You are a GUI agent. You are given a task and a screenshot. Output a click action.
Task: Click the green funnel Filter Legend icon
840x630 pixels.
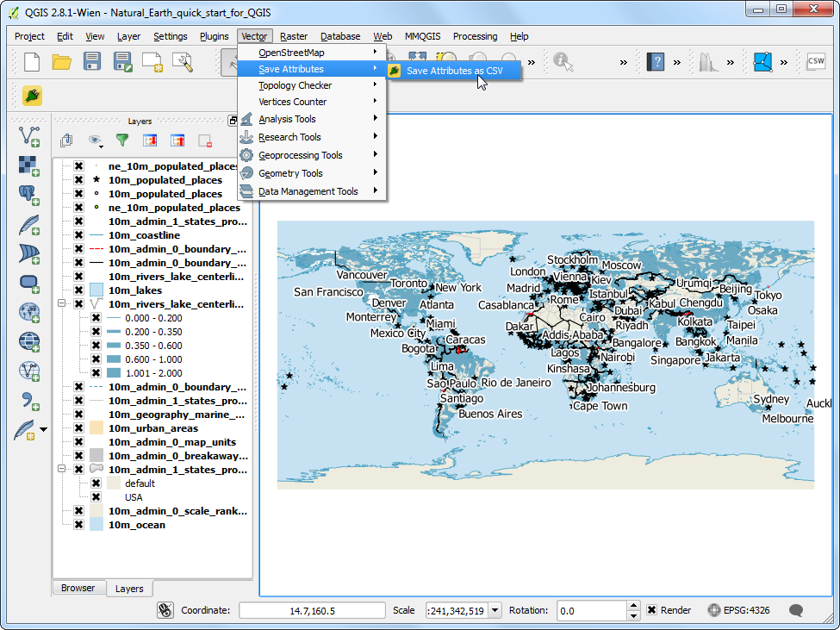coord(122,140)
